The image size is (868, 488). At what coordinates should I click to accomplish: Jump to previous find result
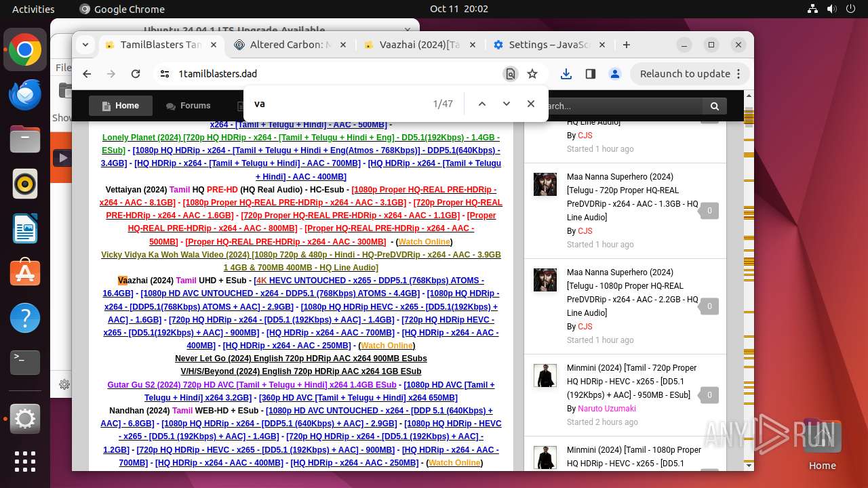(x=482, y=104)
